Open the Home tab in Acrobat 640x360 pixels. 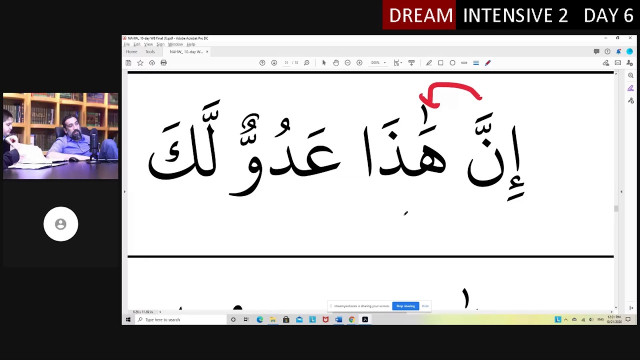131,52
